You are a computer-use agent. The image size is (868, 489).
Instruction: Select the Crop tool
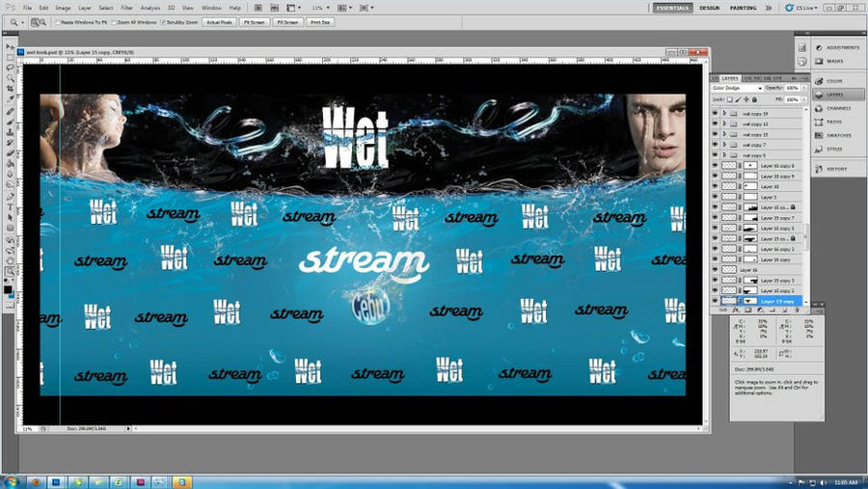click(10, 88)
